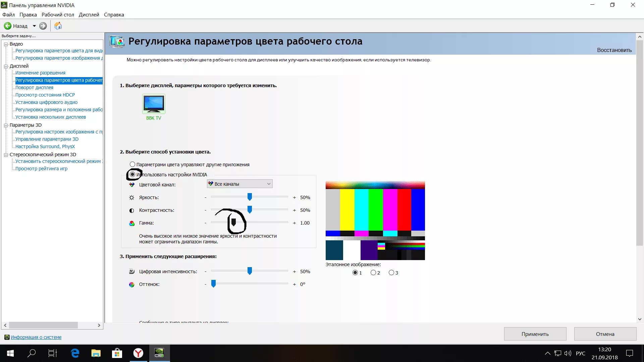Click the gamma color balls icon
This screenshot has height=362, width=644.
(x=131, y=223)
